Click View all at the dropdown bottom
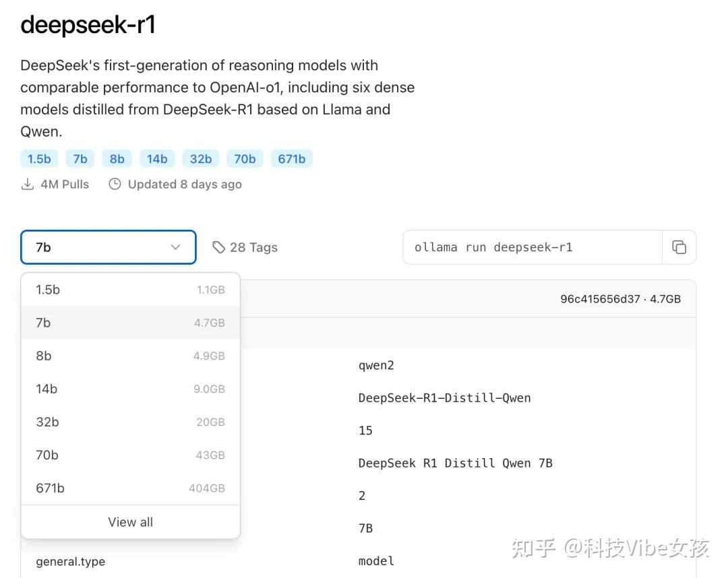The width and height of the screenshot is (728, 578). (x=129, y=521)
